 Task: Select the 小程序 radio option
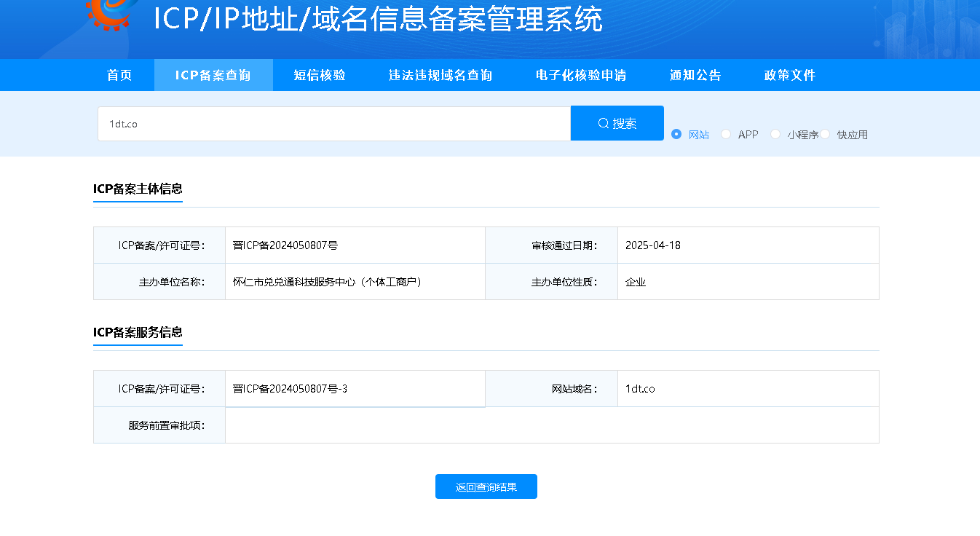[x=775, y=134]
